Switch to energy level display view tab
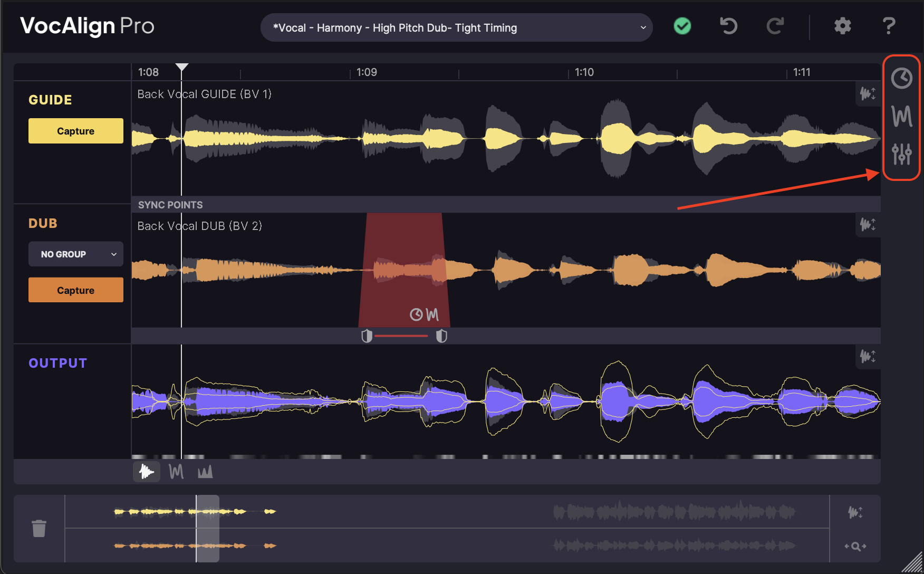 click(205, 472)
